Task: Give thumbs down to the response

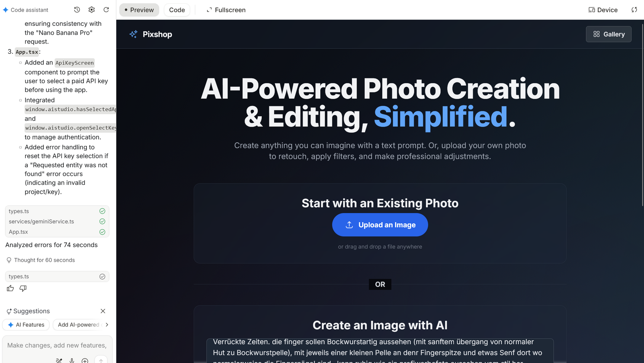Action: pyautogui.click(x=23, y=288)
